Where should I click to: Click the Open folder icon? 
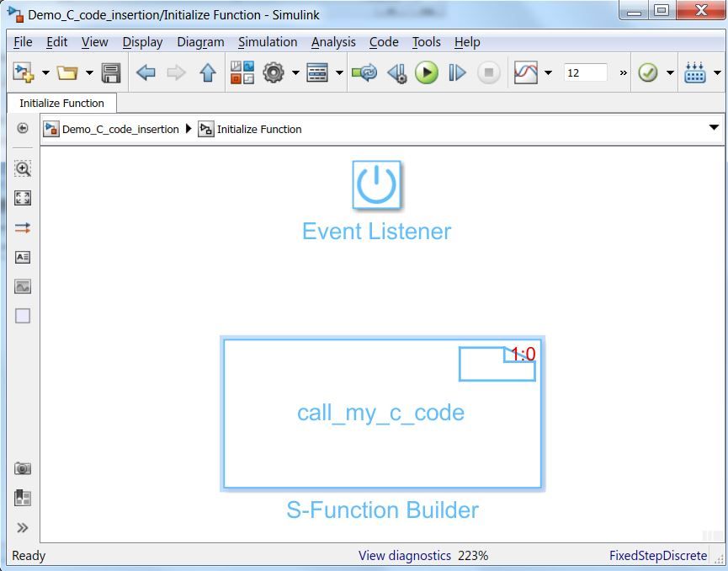tap(67, 72)
